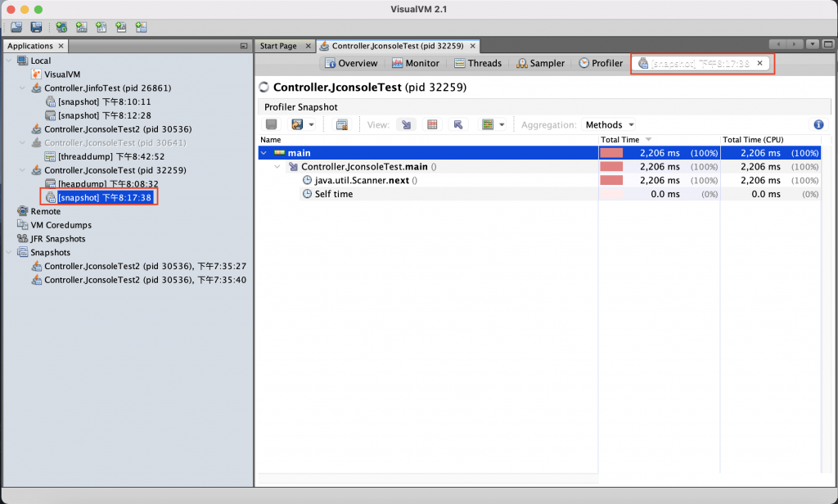Click the last main toolbar add icon
The width and height of the screenshot is (838, 504).
point(141,27)
